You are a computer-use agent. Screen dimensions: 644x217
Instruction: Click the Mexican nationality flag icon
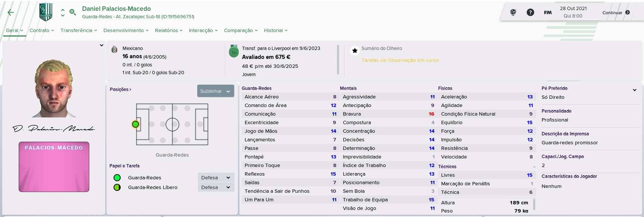[115, 49]
